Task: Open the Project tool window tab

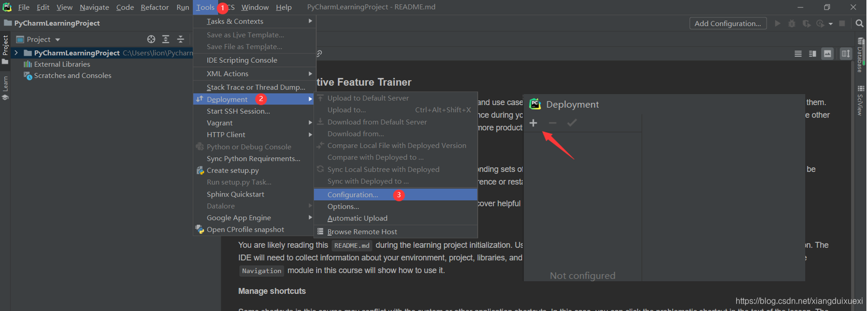Action: [5, 49]
